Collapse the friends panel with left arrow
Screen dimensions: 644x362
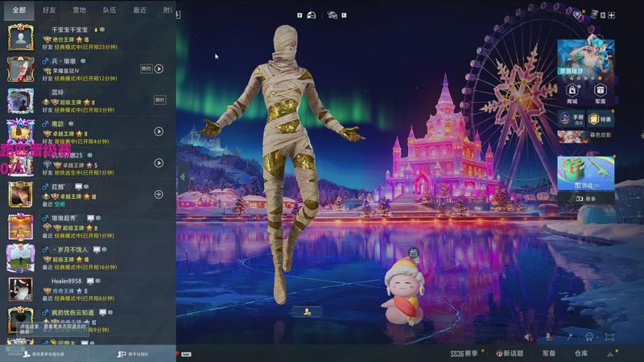[x=183, y=177]
